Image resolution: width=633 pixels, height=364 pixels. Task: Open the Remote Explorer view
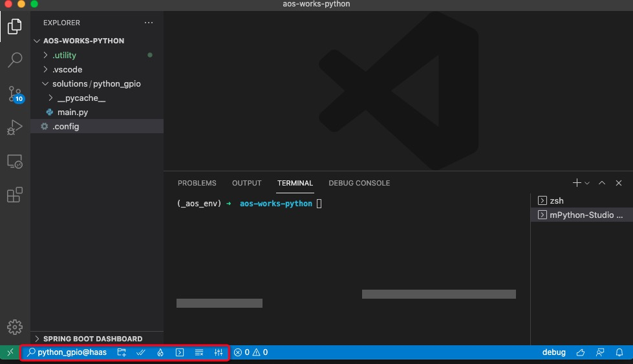(14, 162)
